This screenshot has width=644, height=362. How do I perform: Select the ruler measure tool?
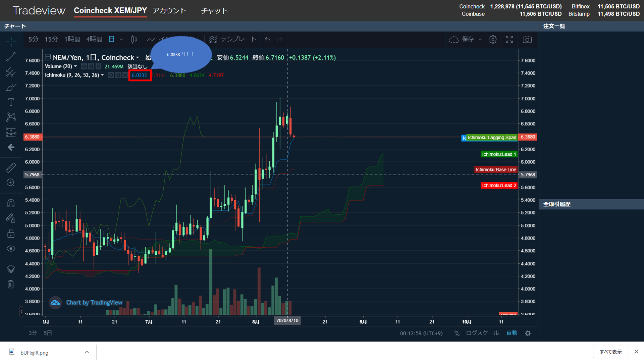[x=11, y=167]
